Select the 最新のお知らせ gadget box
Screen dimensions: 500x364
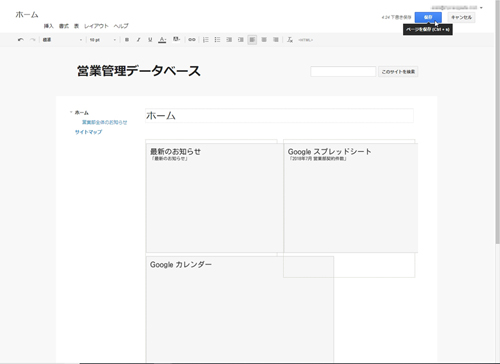(x=214, y=198)
